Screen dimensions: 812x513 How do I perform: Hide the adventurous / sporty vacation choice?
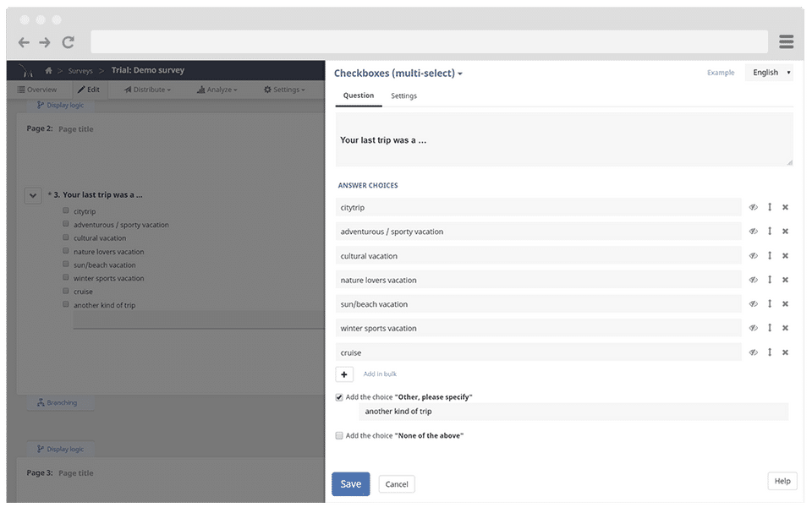754,232
